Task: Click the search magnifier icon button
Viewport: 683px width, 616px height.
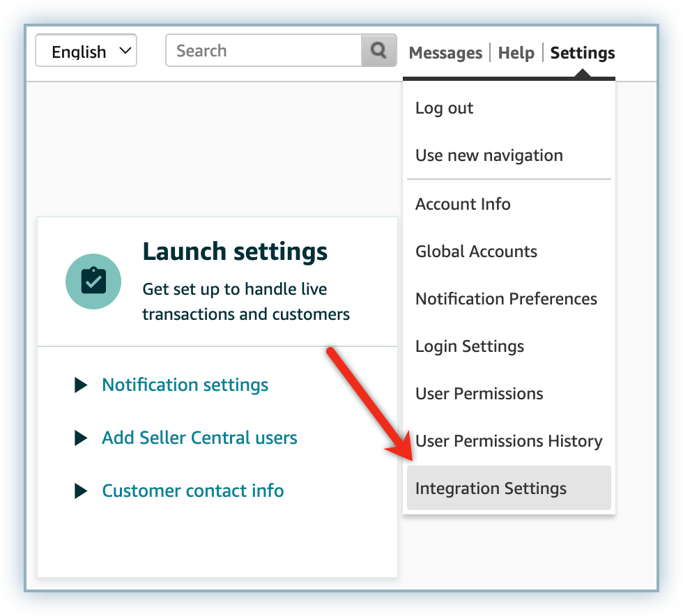Action: click(378, 51)
